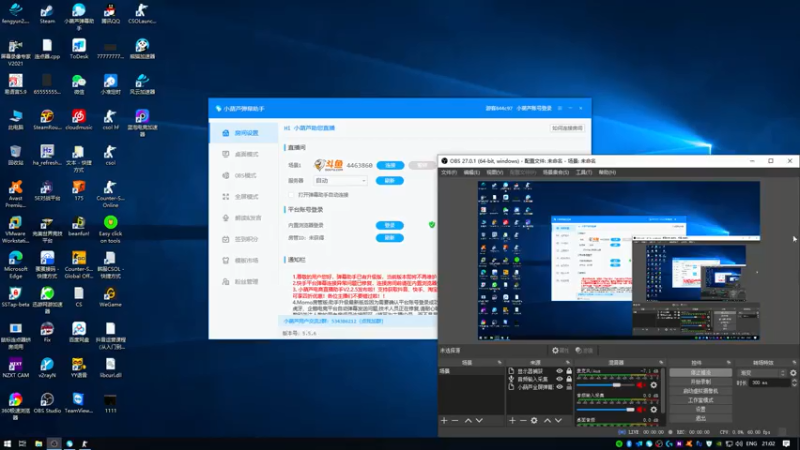Add a new source with plus icon
The image size is (800, 450).
point(512,420)
